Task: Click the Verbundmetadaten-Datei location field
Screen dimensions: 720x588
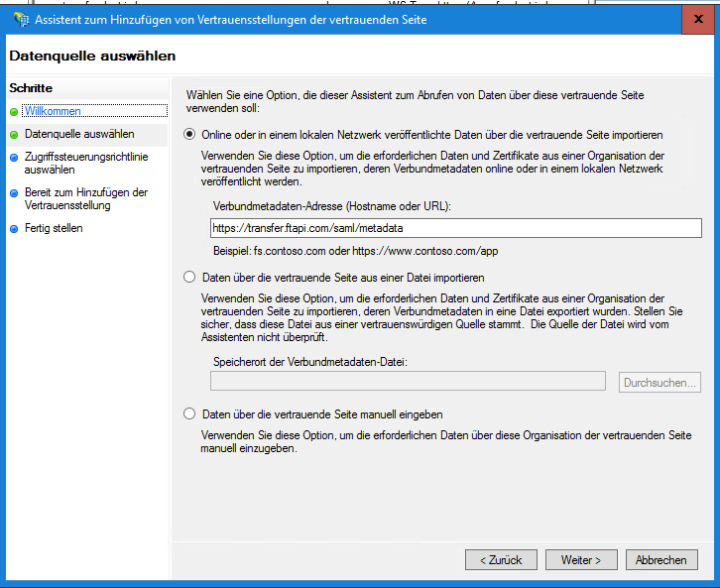Action: pyautogui.click(x=408, y=382)
